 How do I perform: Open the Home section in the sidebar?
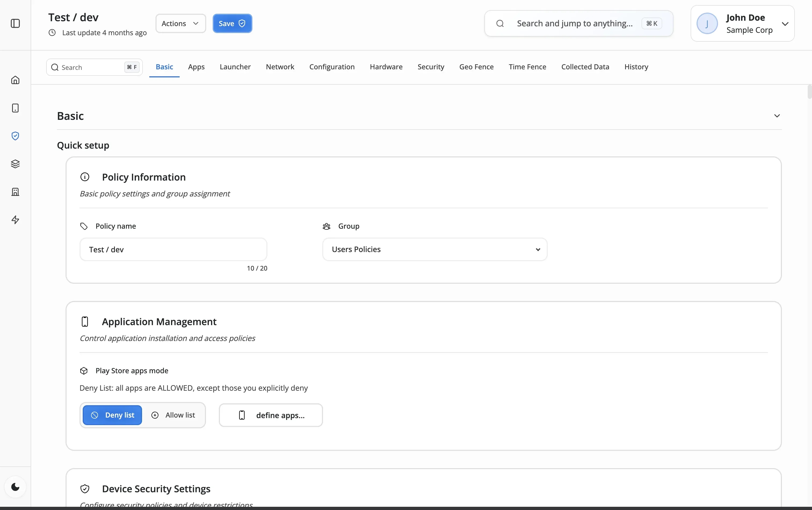pyautogui.click(x=16, y=80)
